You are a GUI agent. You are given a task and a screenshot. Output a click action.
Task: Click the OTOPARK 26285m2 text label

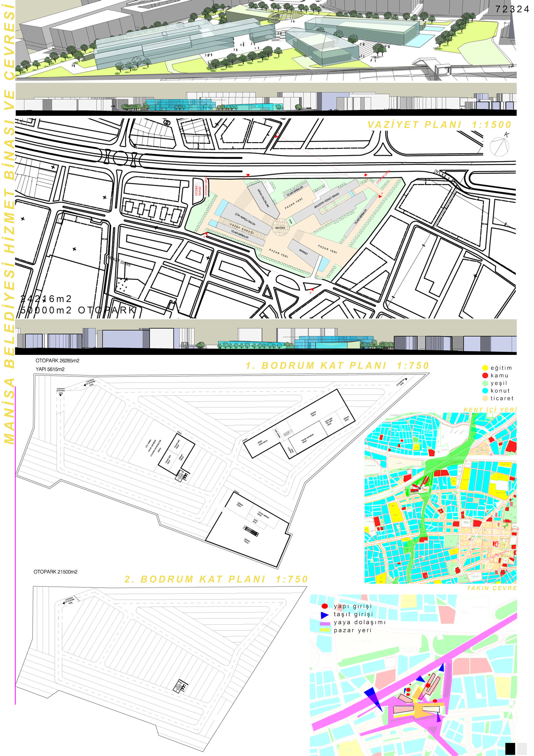point(57,361)
